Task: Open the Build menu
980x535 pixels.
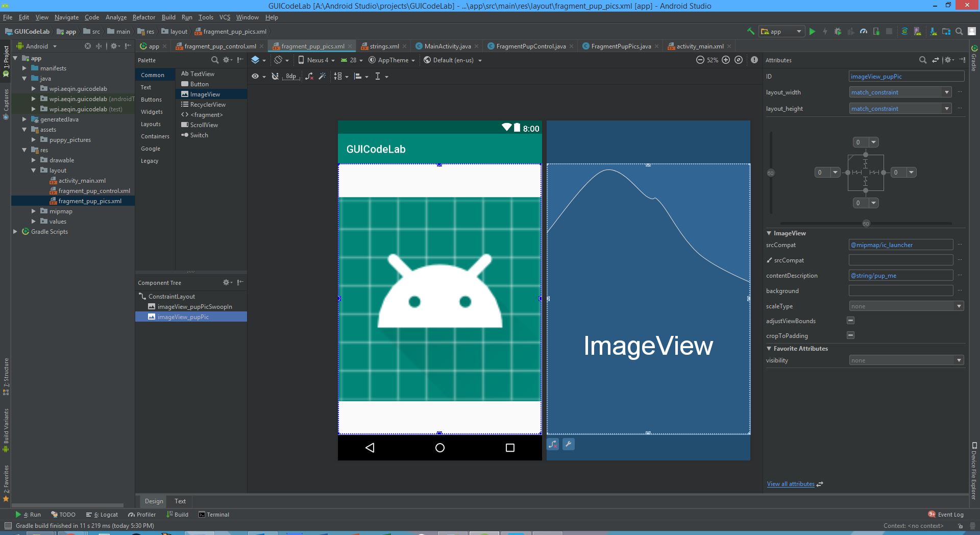Action: (168, 17)
